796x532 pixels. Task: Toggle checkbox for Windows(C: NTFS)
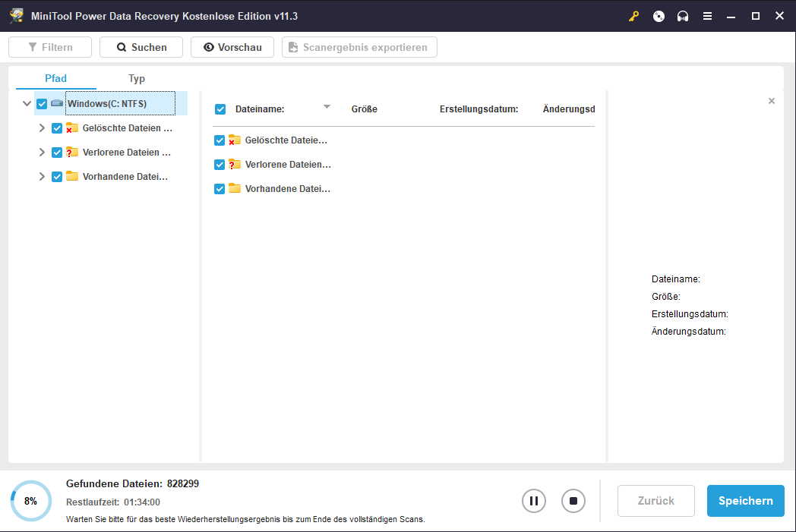(42, 104)
